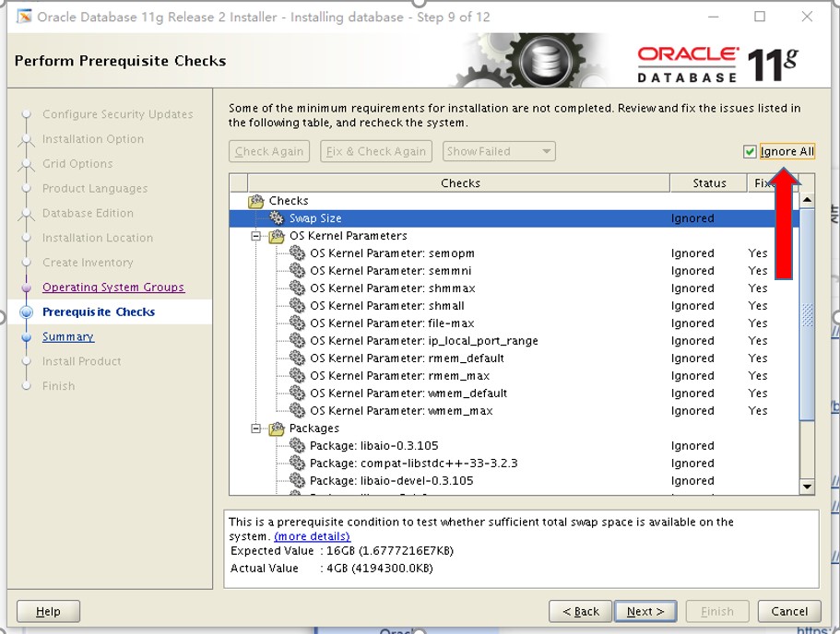Image resolution: width=840 pixels, height=634 pixels.
Task: Click the Configure Security Updates step
Action: coord(117,114)
